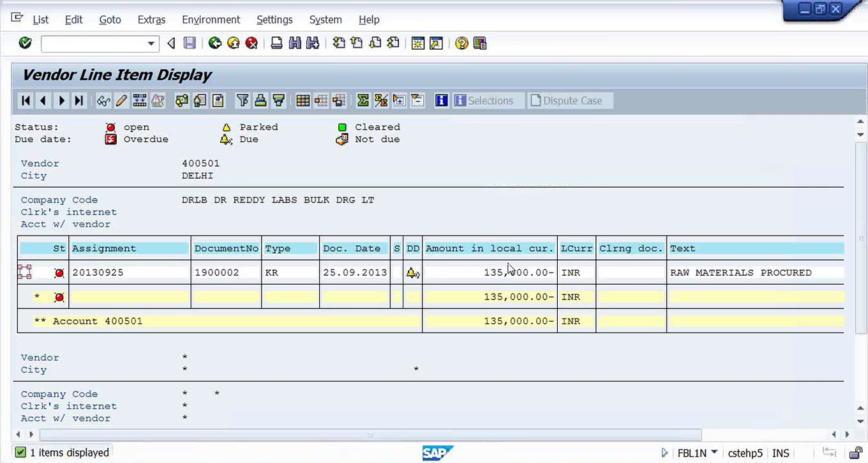Open the Extras menu
The width and height of the screenshot is (868, 463).
(x=151, y=20)
